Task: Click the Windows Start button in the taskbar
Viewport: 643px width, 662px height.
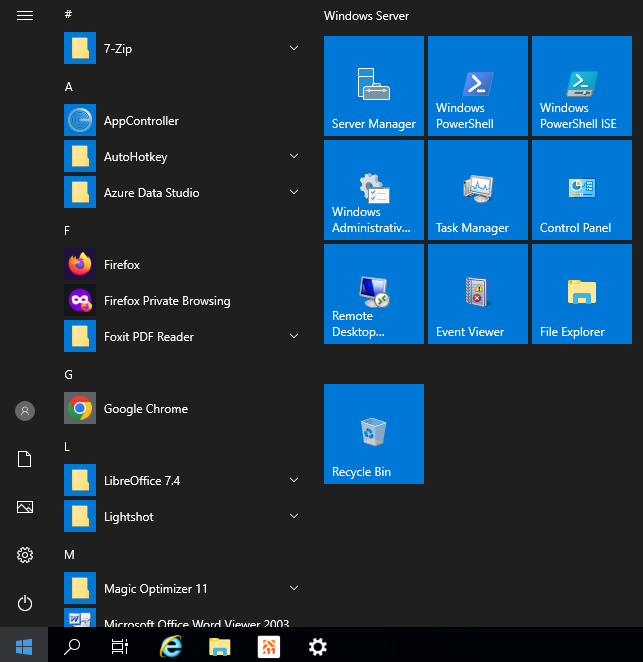Action: click(24, 646)
